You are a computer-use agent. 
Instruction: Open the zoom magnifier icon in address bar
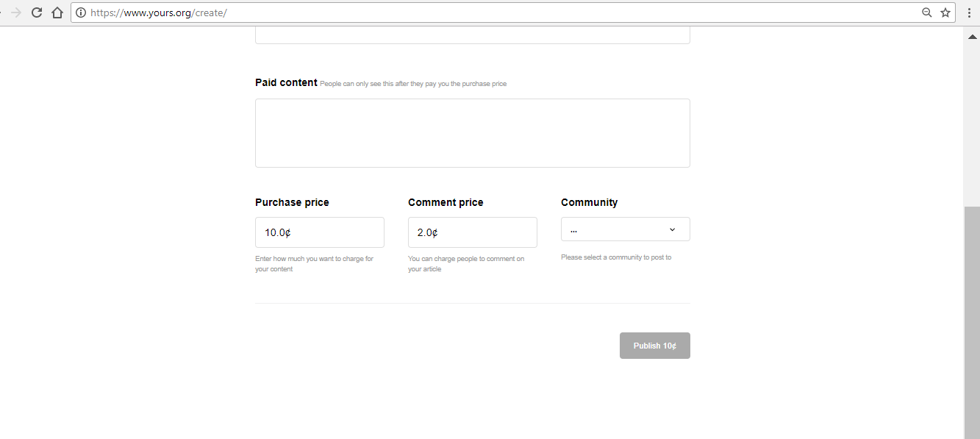(x=927, y=13)
